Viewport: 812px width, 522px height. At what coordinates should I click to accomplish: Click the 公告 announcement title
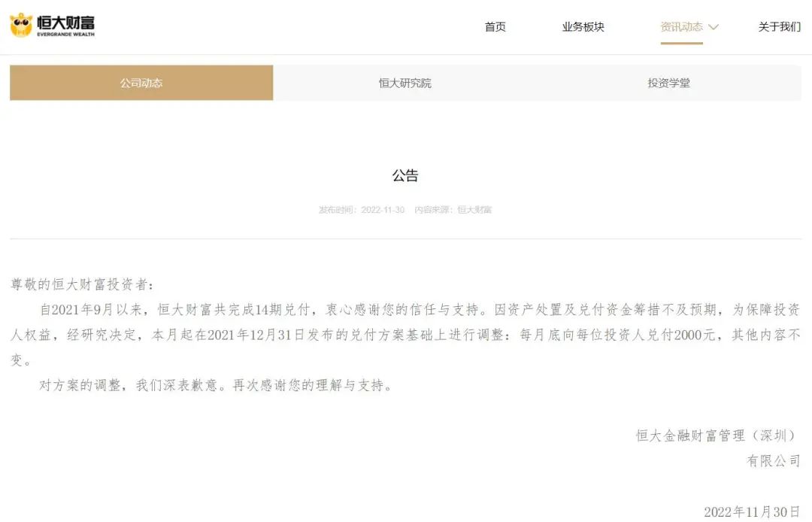click(405, 175)
